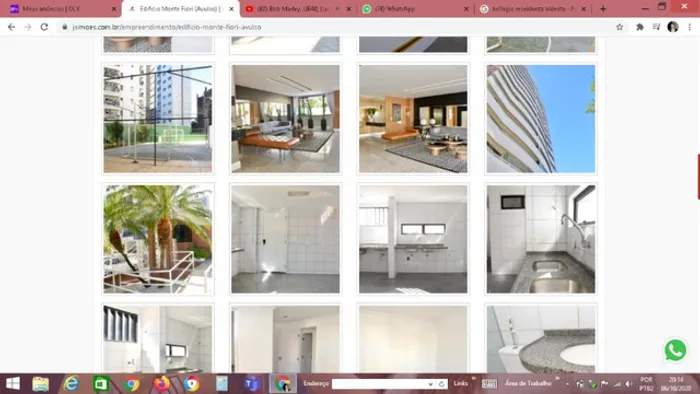Open first Chrome icon on taskbar

coord(132,384)
